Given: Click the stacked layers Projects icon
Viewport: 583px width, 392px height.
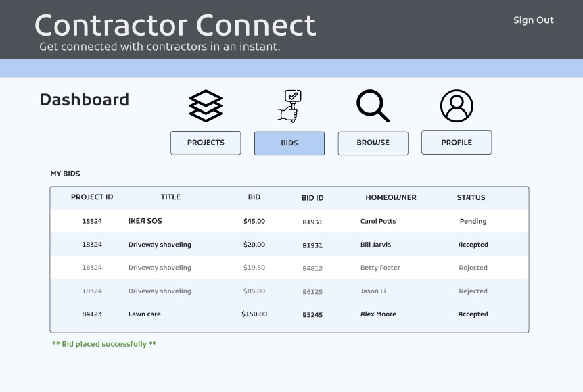Looking at the screenshot, I should click(x=206, y=106).
